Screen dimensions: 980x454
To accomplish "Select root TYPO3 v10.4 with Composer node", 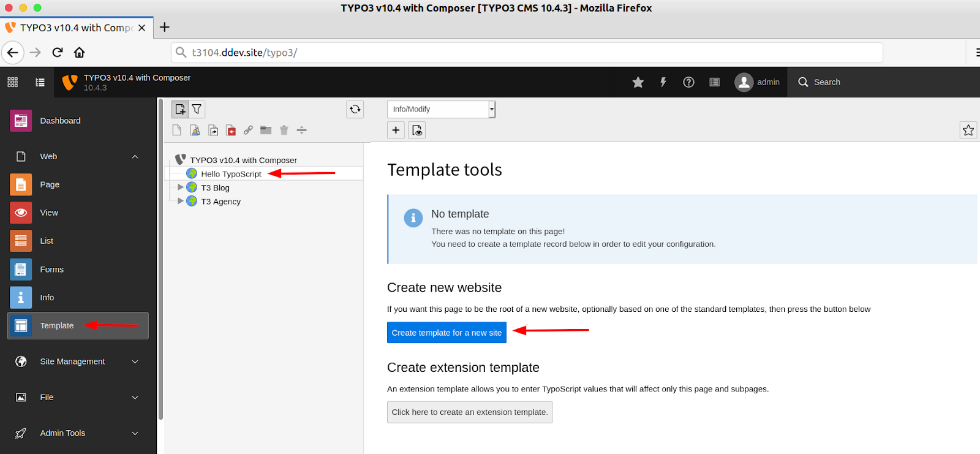I will (x=243, y=161).
